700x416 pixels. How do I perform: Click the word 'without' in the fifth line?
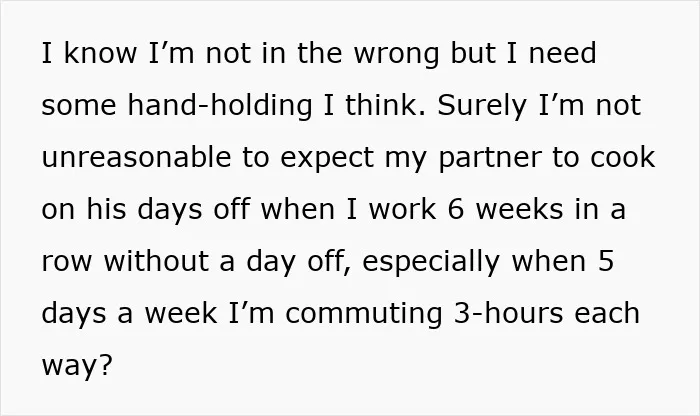156,261
